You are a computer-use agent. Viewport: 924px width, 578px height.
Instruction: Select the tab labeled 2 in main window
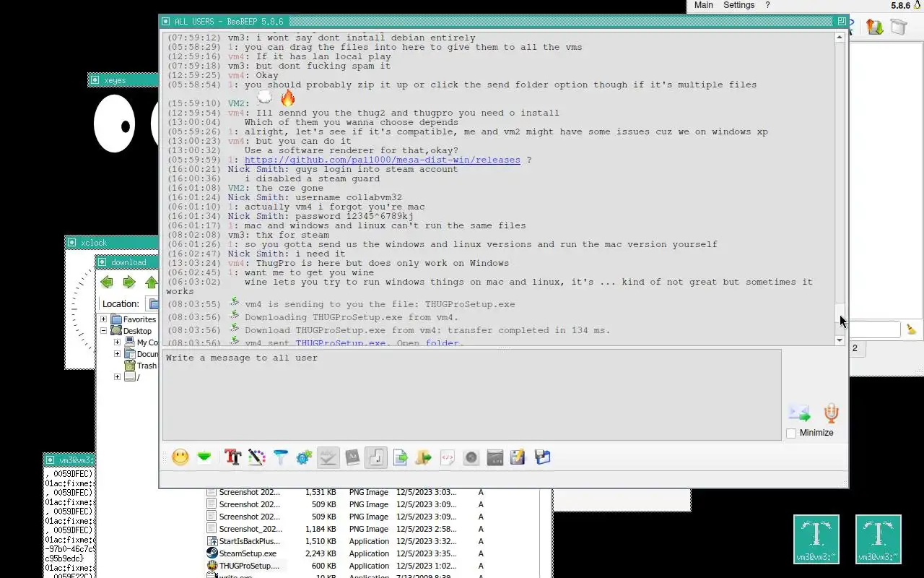(x=855, y=348)
